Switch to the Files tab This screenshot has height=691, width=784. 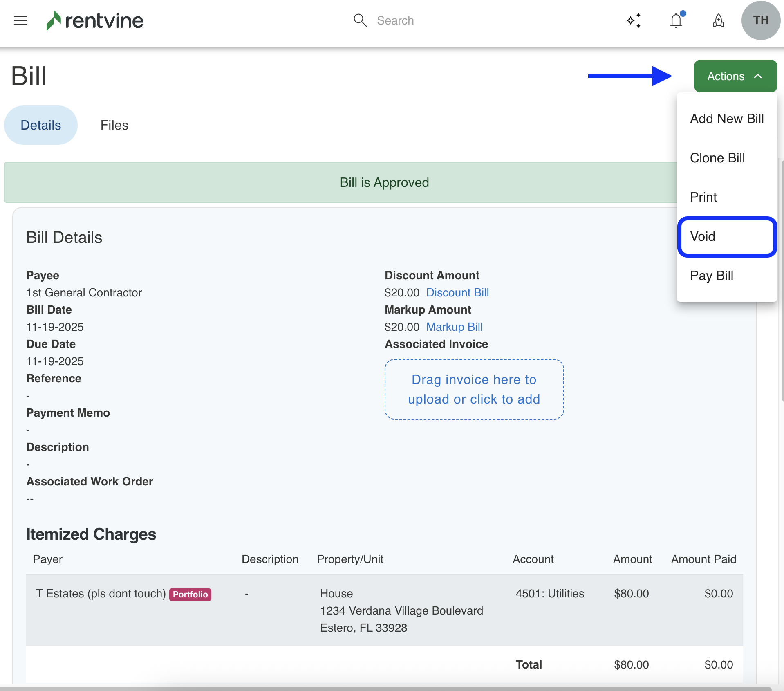tap(114, 126)
